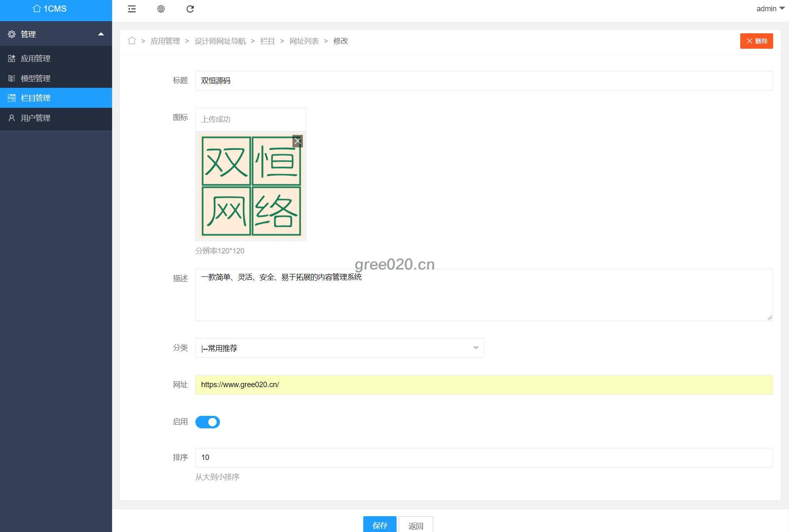Click the sidebar collapse menu icon
789x532 pixels.
(132, 9)
